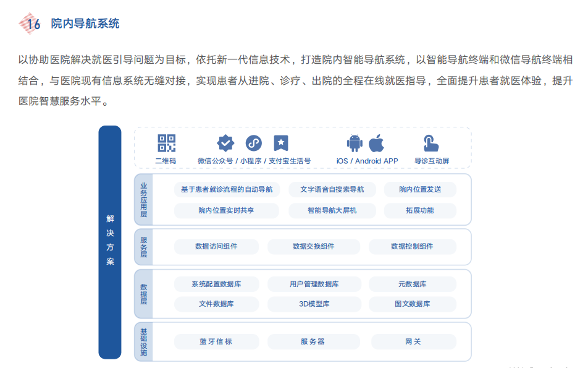
Task: Click the 数据层 layer label
Action: click(x=144, y=294)
